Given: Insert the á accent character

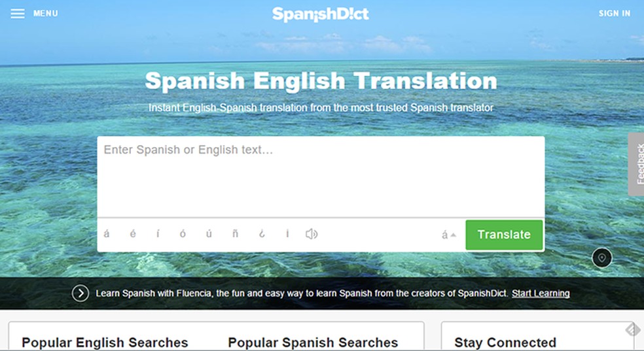Looking at the screenshot, I should [x=107, y=234].
